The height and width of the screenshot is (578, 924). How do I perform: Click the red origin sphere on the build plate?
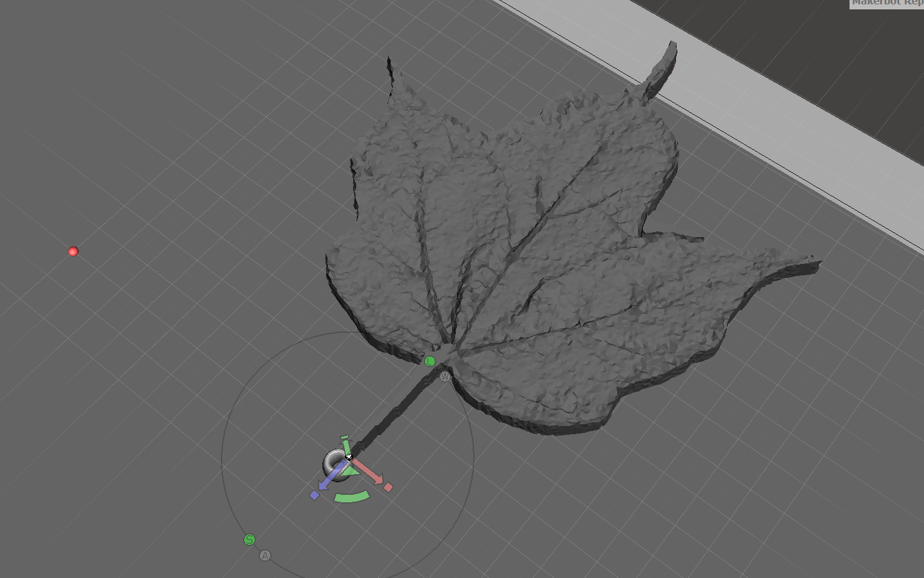point(73,251)
